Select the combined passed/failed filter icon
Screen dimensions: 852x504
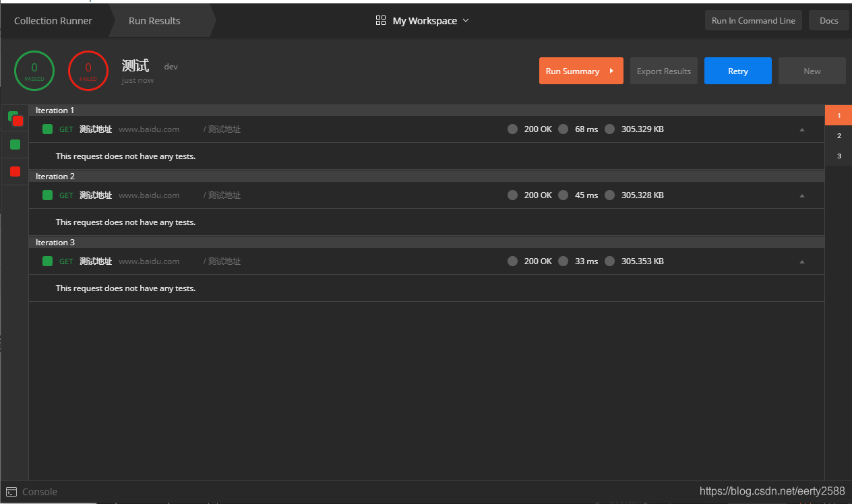point(16,119)
